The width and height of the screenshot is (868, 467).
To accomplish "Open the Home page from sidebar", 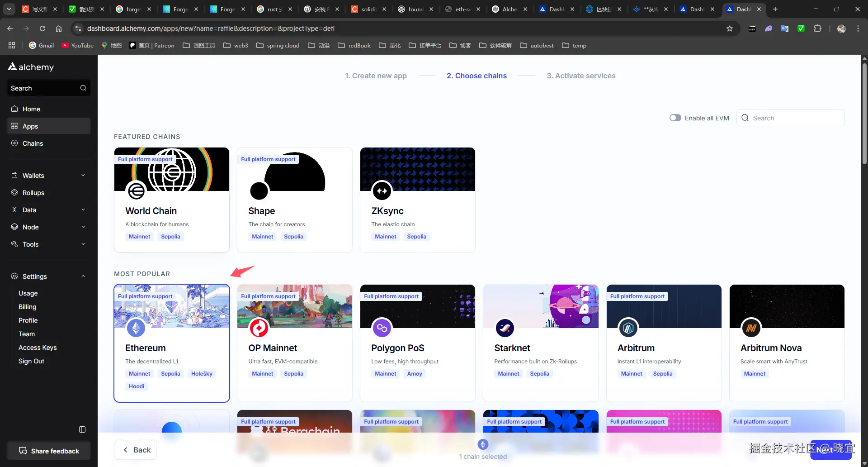I will pyautogui.click(x=49, y=109).
